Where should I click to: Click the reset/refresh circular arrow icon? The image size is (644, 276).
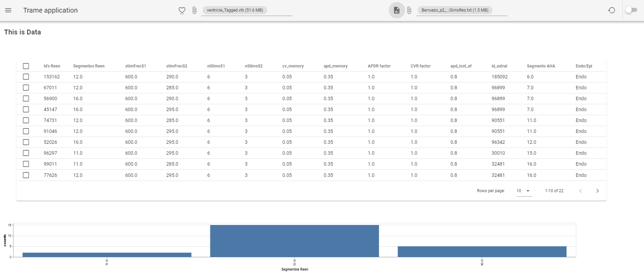pyautogui.click(x=612, y=10)
